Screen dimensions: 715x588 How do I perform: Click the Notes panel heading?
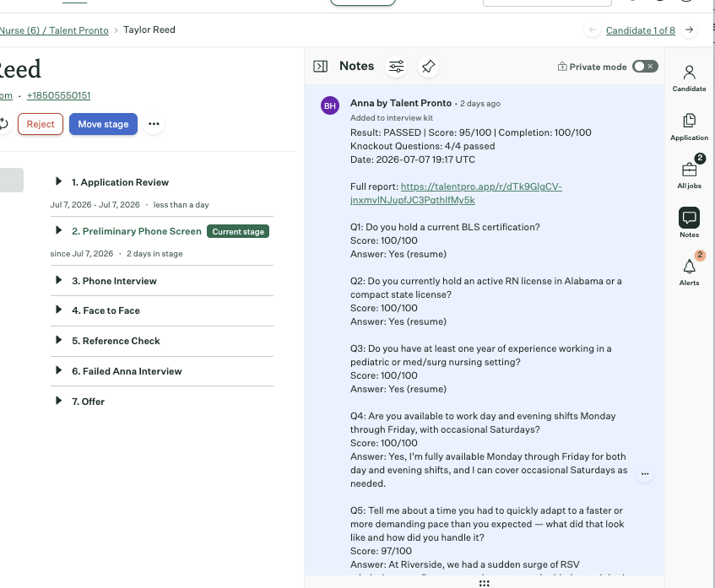356,66
